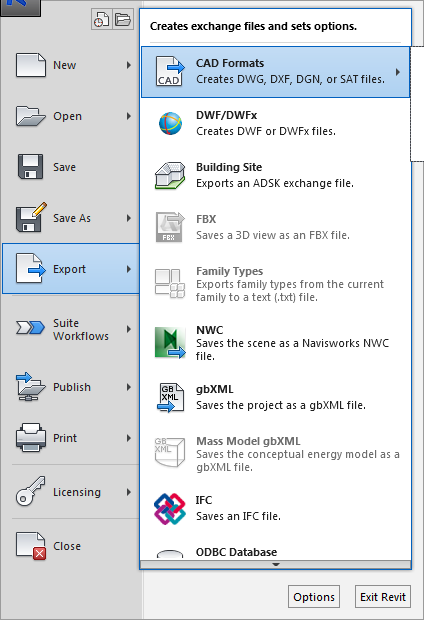Expand the Export submenu arrow
The width and height of the screenshot is (424, 620).
129,269
